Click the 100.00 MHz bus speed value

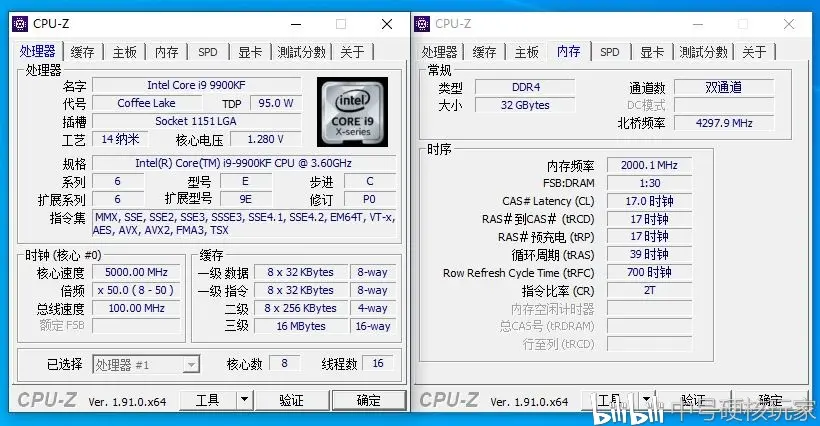(x=136, y=308)
